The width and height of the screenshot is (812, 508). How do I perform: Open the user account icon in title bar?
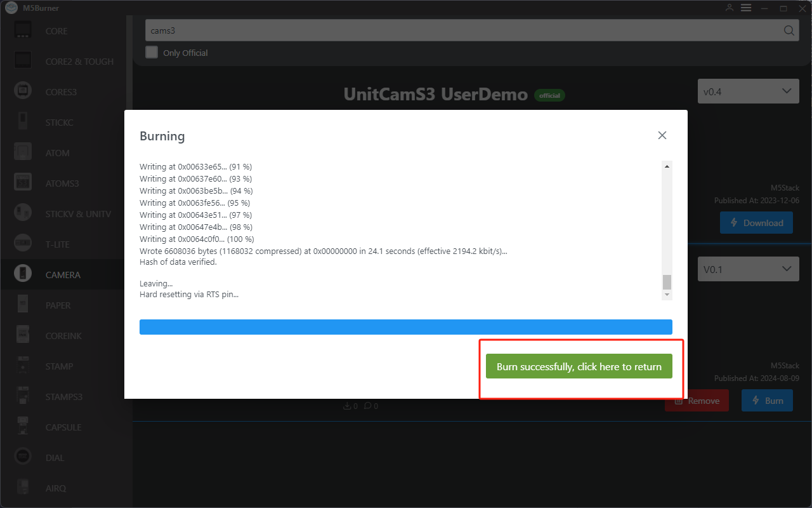pos(730,8)
